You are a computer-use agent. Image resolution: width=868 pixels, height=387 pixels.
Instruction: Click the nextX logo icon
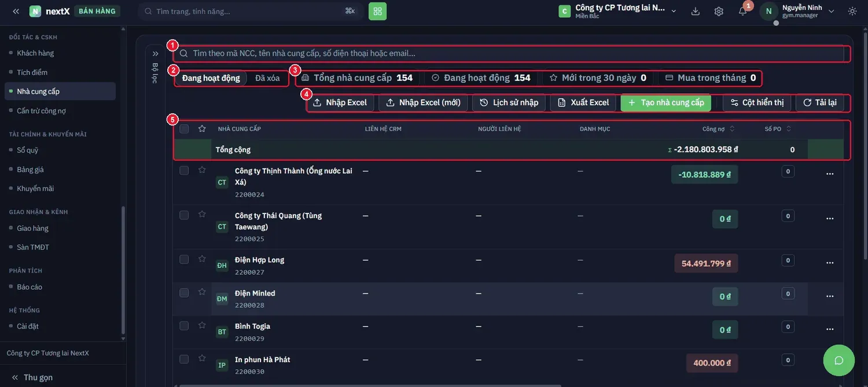35,11
